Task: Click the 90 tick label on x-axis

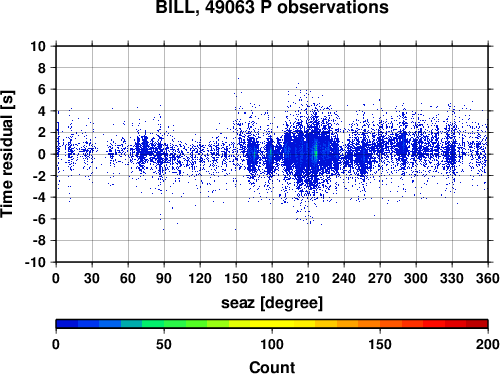Action: point(164,278)
